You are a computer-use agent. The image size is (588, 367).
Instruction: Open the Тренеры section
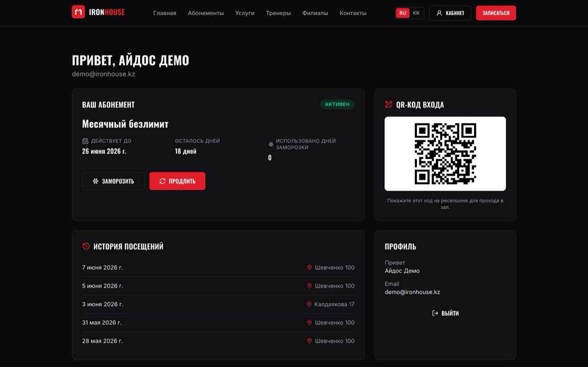(278, 13)
